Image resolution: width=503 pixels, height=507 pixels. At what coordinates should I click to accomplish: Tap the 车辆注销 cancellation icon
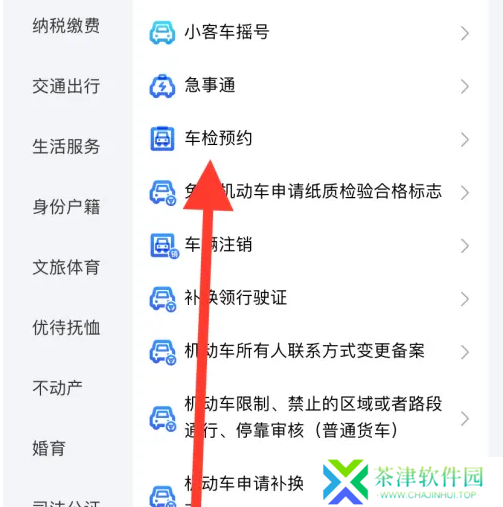(164, 246)
